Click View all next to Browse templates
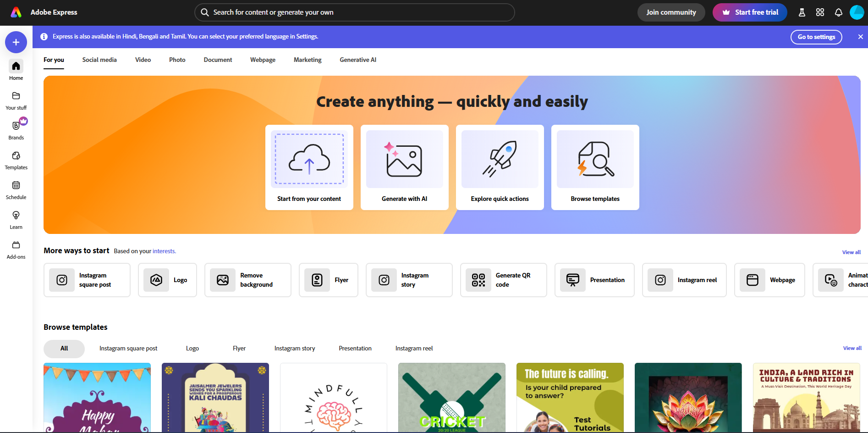 (852, 348)
